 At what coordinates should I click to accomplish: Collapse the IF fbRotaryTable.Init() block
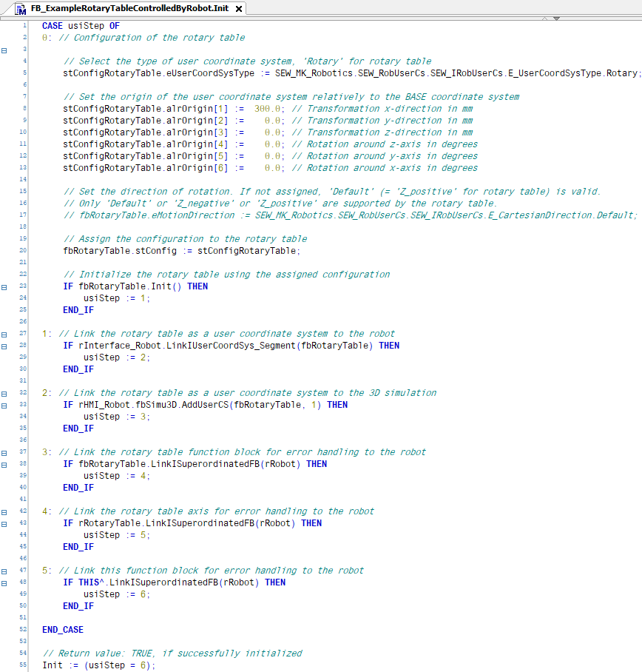point(4,286)
